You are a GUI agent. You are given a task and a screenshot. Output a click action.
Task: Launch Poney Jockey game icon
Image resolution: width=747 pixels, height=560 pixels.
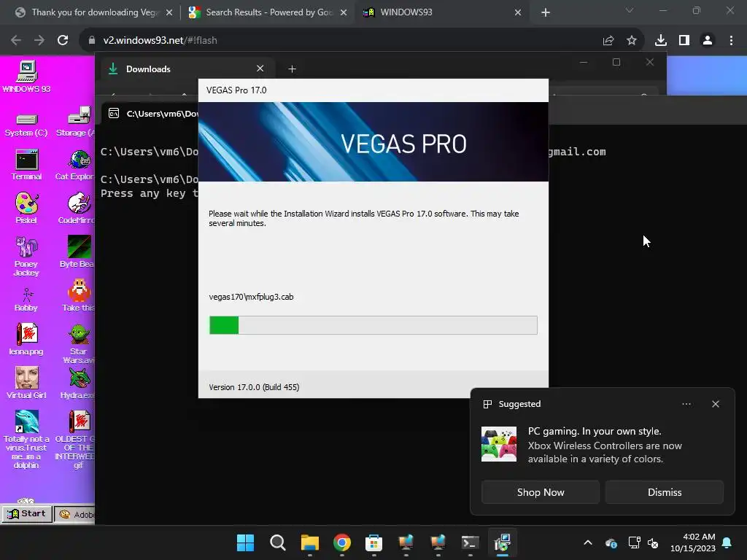[26, 256]
